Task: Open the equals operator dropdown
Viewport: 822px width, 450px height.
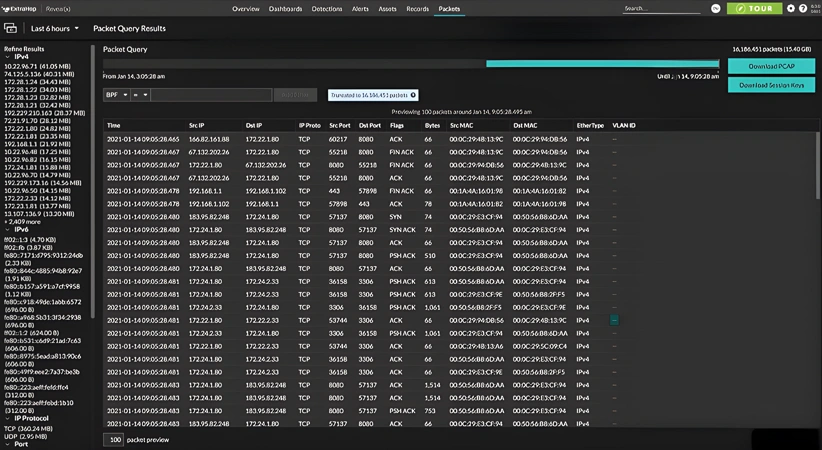Action: pos(140,95)
